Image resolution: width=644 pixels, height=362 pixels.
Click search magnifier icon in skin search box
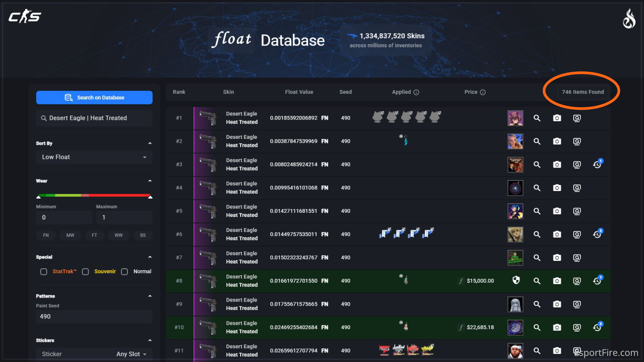tap(44, 118)
